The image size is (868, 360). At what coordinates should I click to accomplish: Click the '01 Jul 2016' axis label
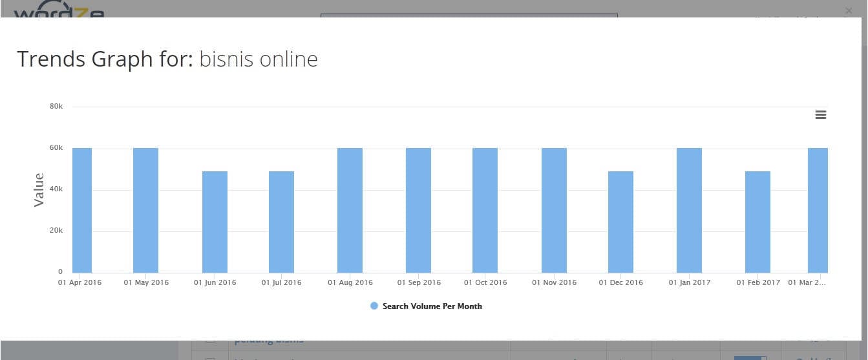click(x=281, y=282)
